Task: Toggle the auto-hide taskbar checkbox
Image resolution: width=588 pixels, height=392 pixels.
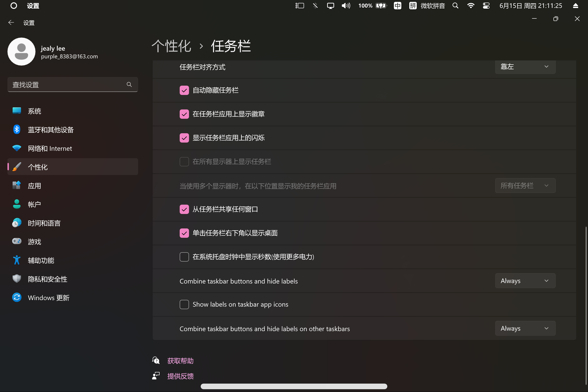Action: pos(184,90)
